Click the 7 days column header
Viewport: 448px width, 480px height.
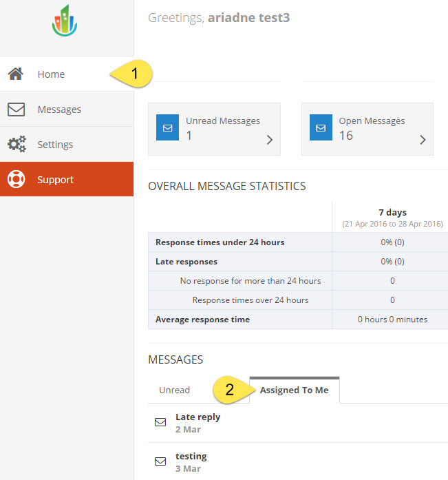coord(392,213)
